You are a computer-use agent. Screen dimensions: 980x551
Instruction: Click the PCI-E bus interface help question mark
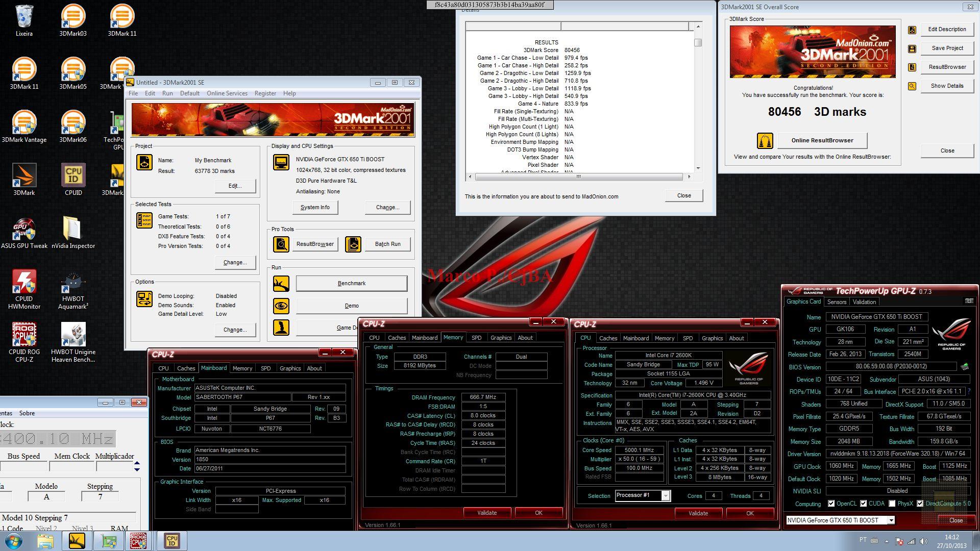tap(968, 392)
